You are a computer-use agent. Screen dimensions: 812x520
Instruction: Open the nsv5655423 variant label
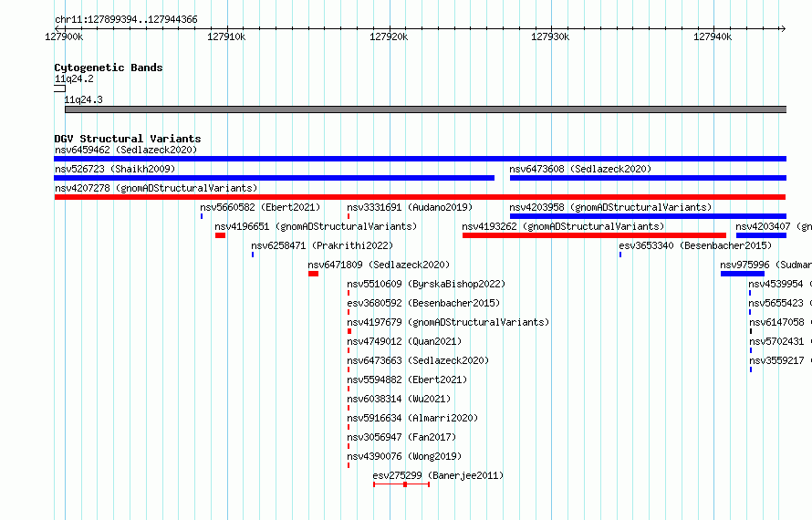[x=780, y=303]
